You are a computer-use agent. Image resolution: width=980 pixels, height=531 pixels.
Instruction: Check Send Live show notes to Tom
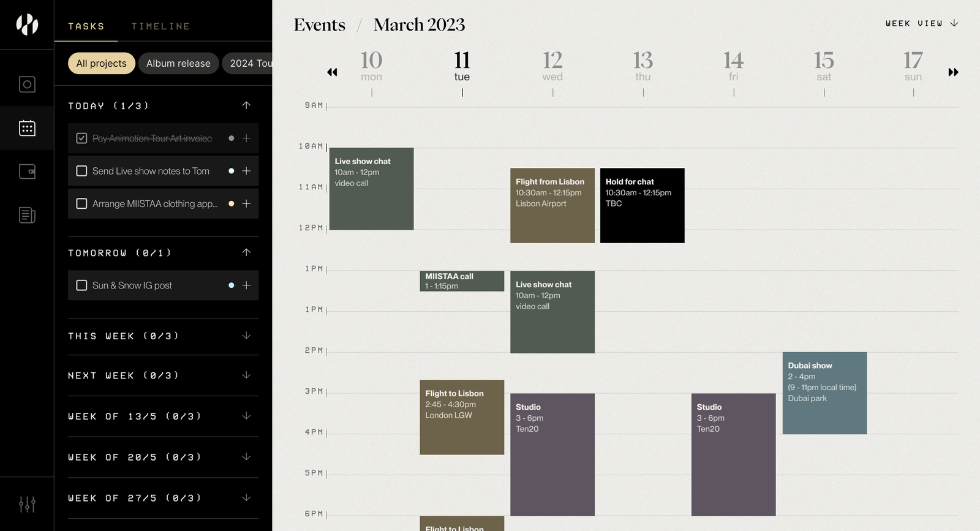point(81,171)
